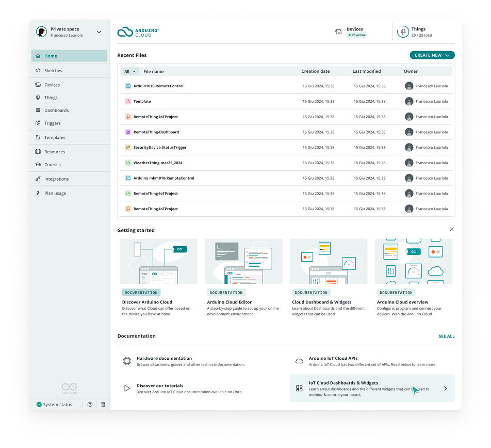
Task: Open the CREATE NEW dropdown
Action: 432,55
